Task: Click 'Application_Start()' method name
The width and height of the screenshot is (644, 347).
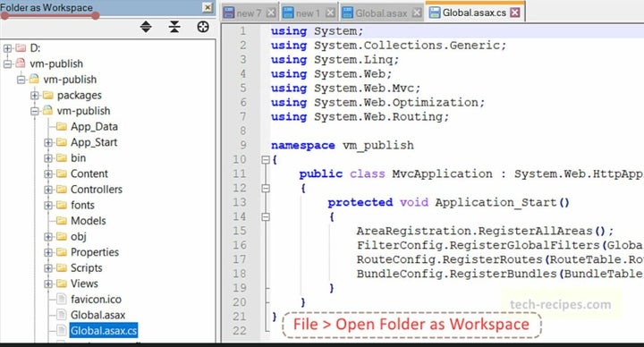Action: tap(503, 202)
